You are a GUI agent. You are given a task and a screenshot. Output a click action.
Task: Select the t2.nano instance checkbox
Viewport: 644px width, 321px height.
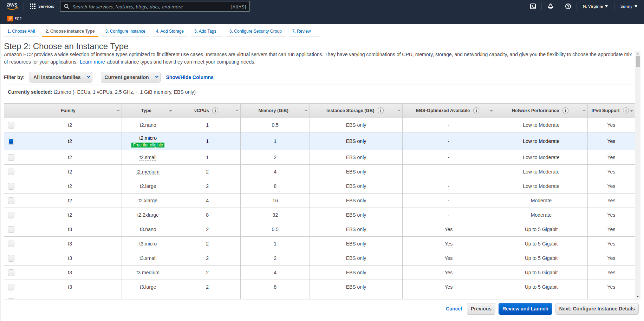click(x=11, y=125)
